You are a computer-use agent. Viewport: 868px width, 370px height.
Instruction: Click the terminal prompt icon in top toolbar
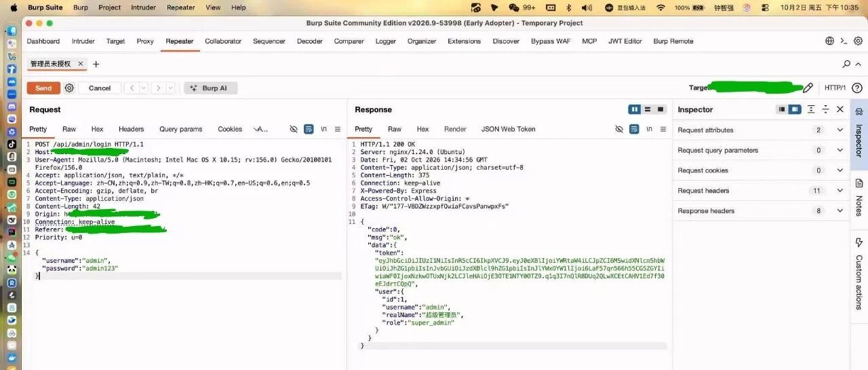(x=844, y=41)
